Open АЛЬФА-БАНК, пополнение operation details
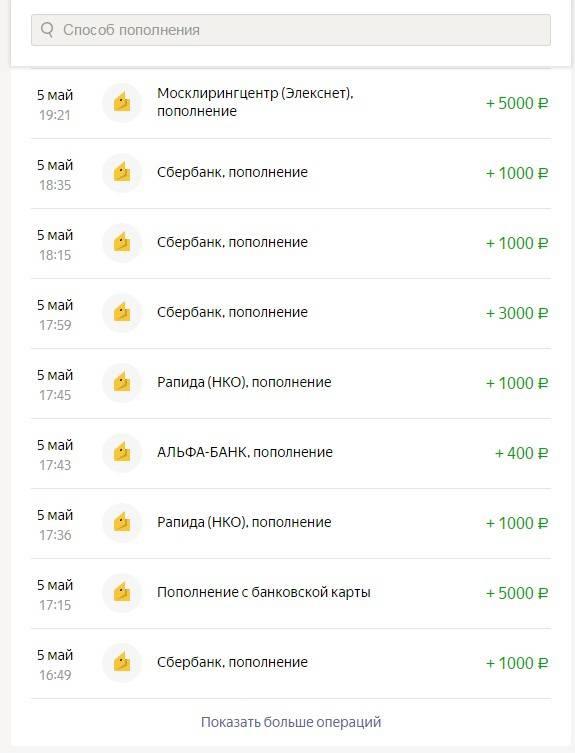The width and height of the screenshot is (575, 753). pyautogui.click(x=291, y=453)
